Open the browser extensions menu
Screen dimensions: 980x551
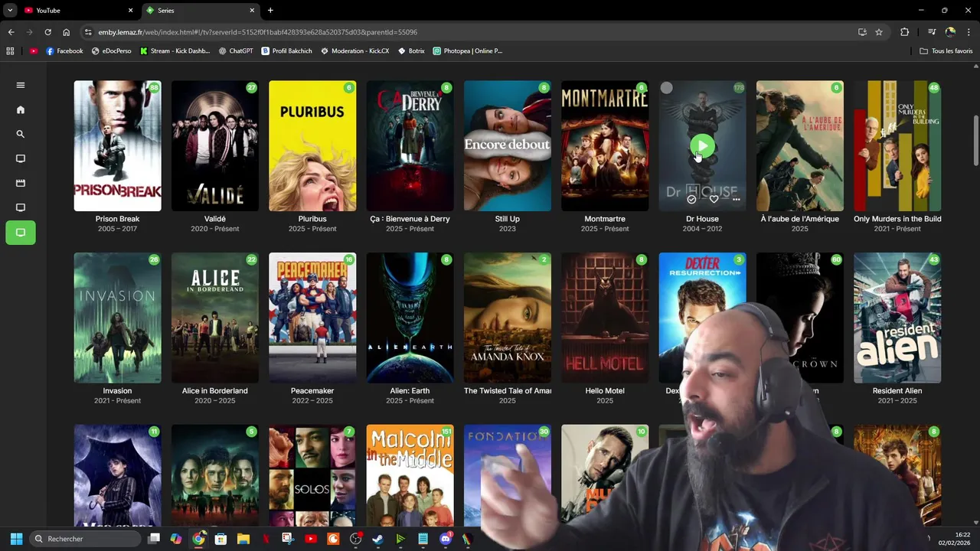click(x=904, y=32)
